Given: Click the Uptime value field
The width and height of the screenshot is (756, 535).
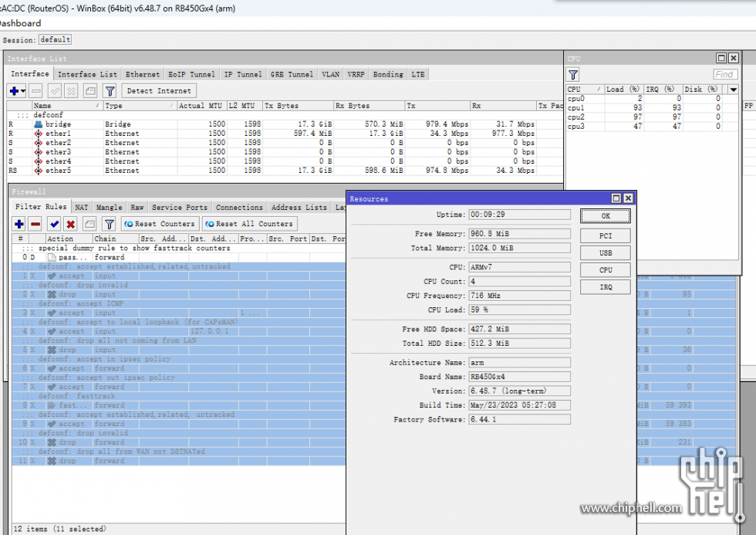Looking at the screenshot, I should pos(519,214).
